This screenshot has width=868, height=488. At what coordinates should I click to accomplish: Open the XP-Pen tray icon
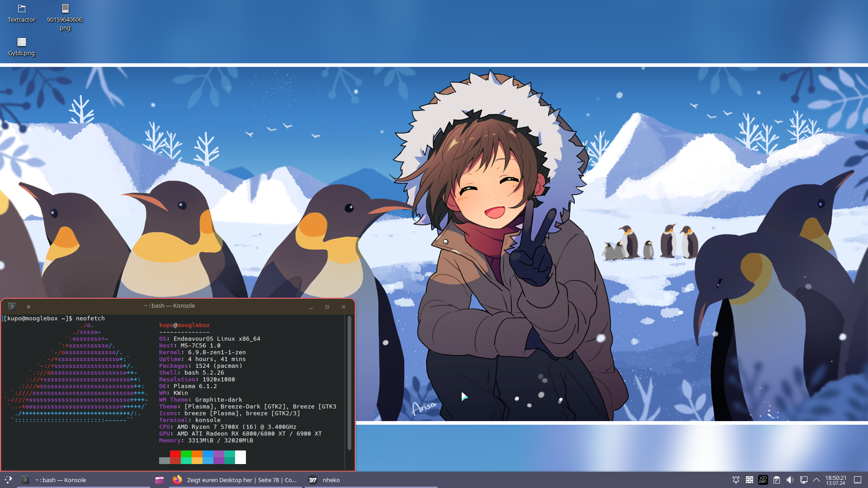coord(763,480)
